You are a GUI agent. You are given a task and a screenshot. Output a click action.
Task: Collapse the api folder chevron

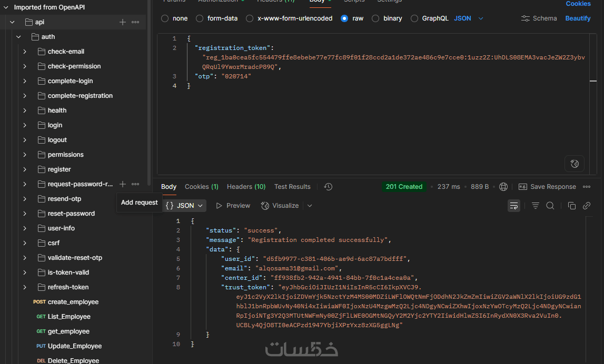(12, 22)
